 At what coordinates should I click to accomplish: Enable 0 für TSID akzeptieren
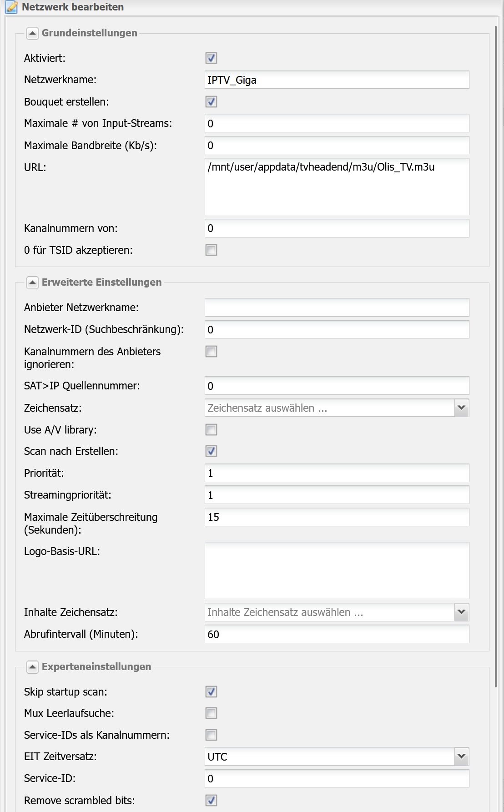[211, 250]
